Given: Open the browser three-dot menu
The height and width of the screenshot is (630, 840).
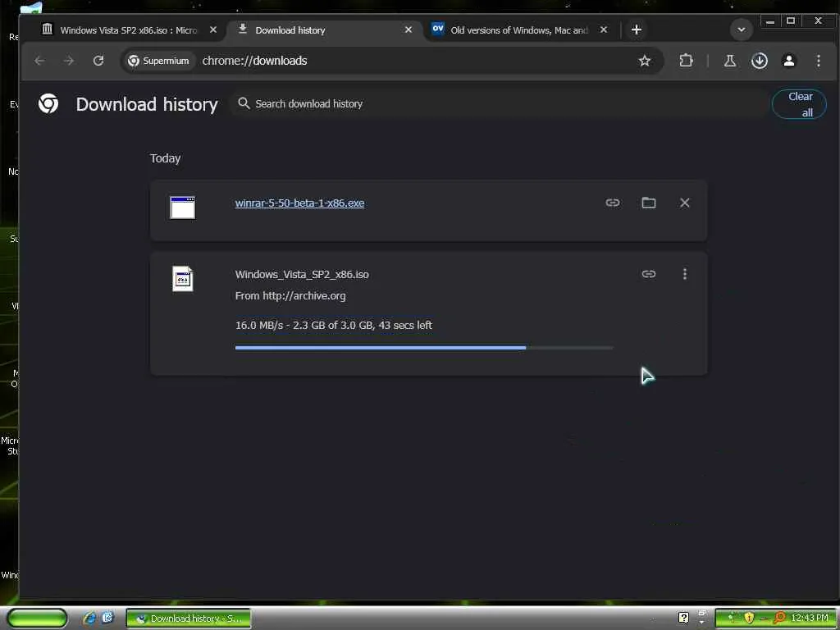Looking at the screenshot, I should pyautogui.click(x=818, y=61).
